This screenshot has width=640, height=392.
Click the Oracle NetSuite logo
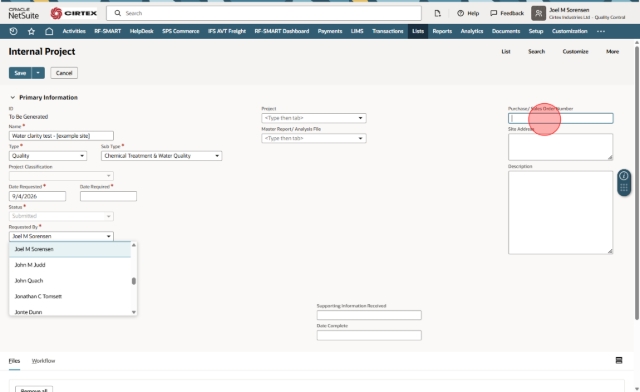pos(24,13)
